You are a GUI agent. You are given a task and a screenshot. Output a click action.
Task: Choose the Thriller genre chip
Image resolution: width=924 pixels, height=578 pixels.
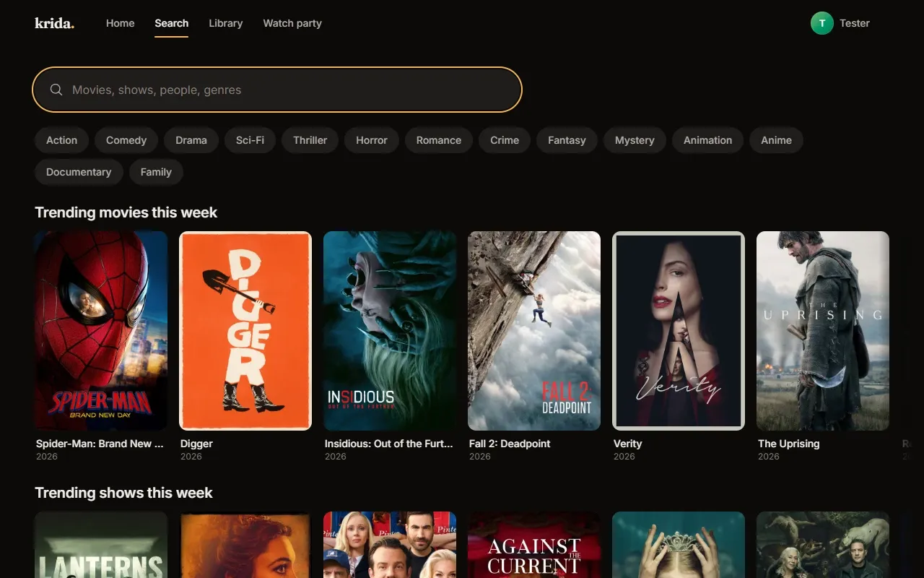pos(310,140)
